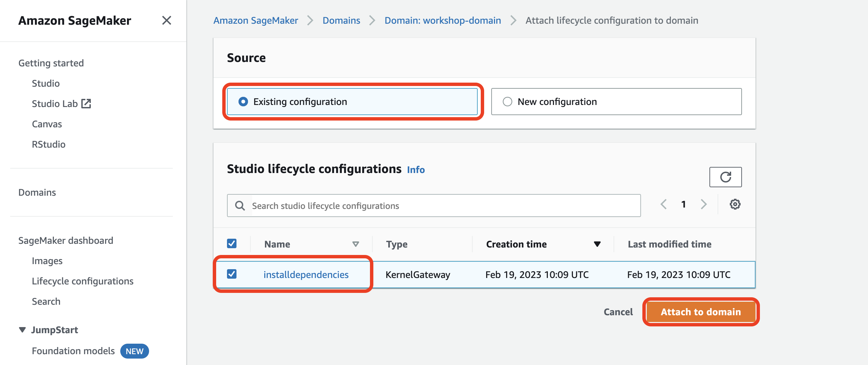Open Foundation models in sidebar

[x=73, y=351]
